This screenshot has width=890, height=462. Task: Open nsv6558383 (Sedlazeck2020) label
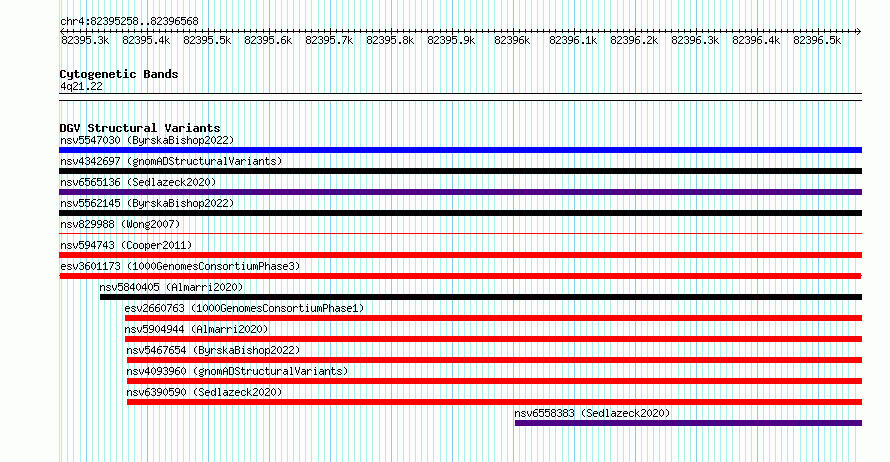tap(593, 413)
